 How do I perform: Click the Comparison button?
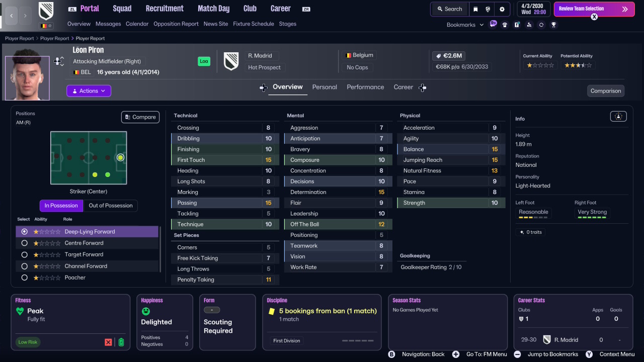606,91
